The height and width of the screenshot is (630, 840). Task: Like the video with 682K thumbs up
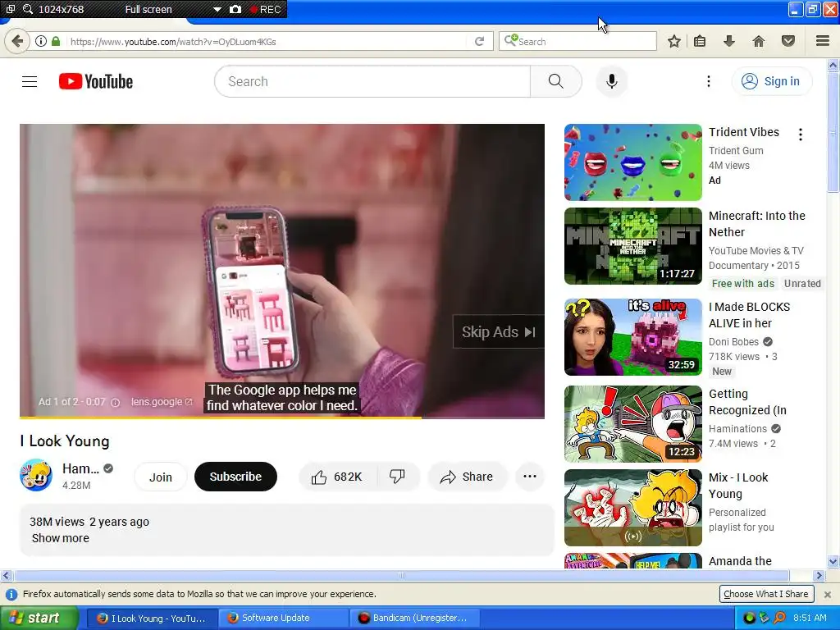pos(337,477)
